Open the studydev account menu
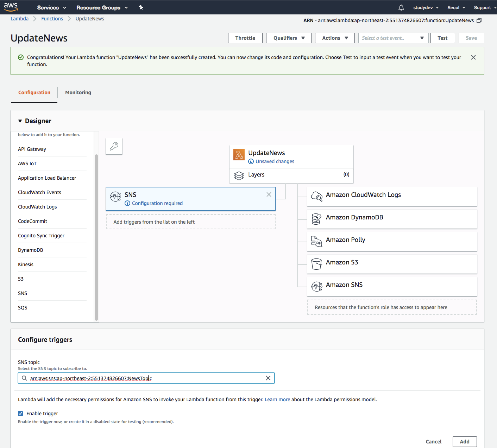This screenshot has width=497, height=448. pyautogui.click(x=426, y=7)
